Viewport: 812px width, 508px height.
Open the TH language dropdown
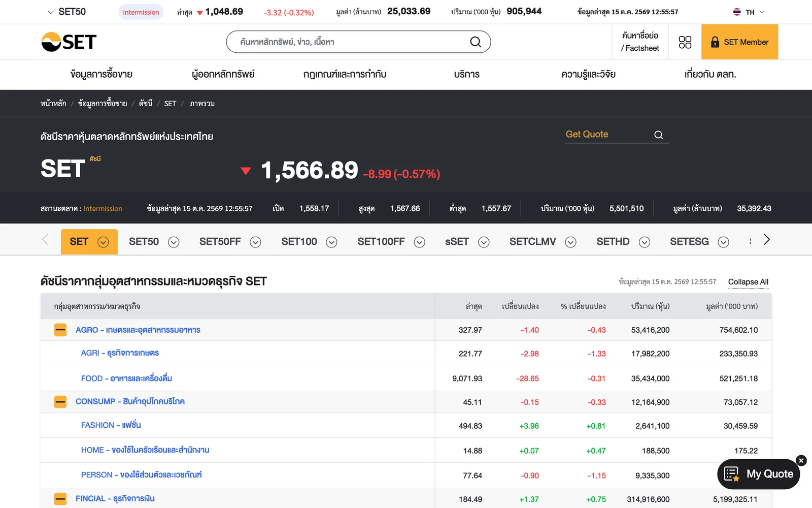click(755, 12)
